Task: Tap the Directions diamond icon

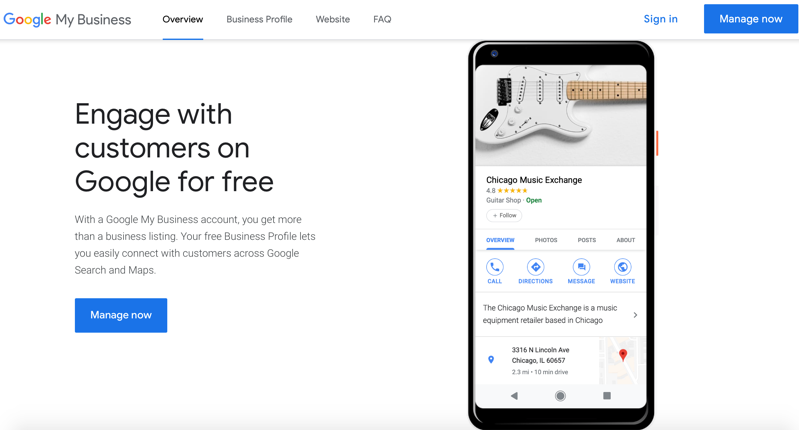Action: tap(535, 267)
